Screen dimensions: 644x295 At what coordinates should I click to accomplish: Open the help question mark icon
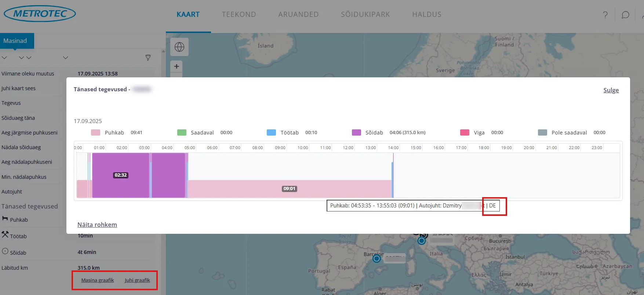[605, 15]
